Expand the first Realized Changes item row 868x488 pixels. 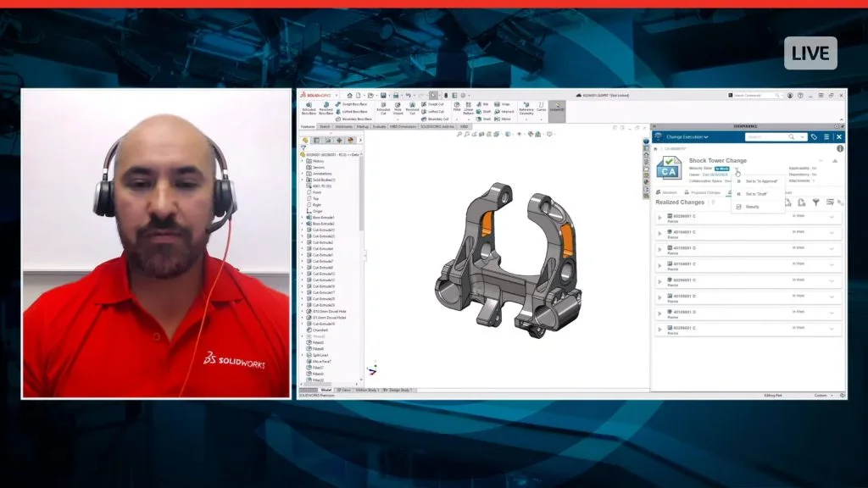click(x=659, y=218)
